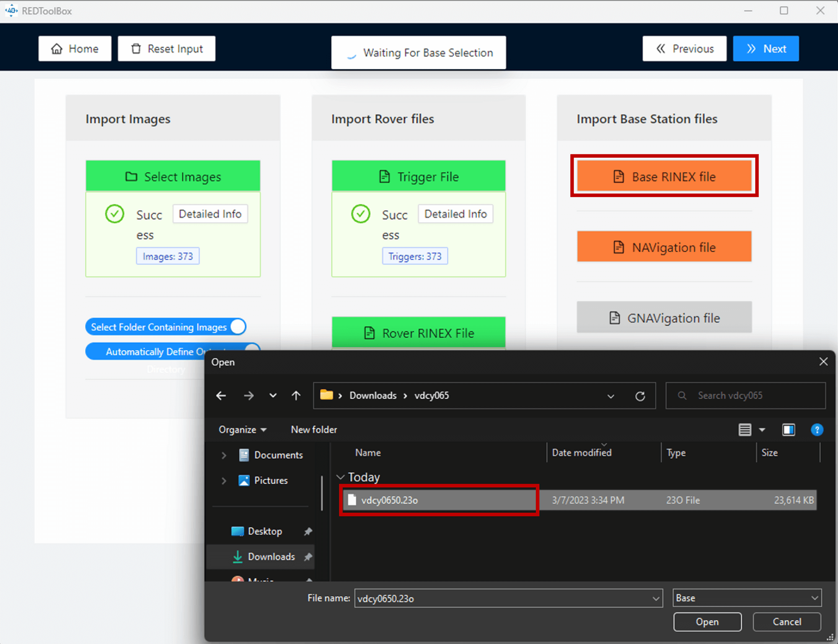Unpin Downloads from Quick access
The image size is (838, 644).
[308, 556]
